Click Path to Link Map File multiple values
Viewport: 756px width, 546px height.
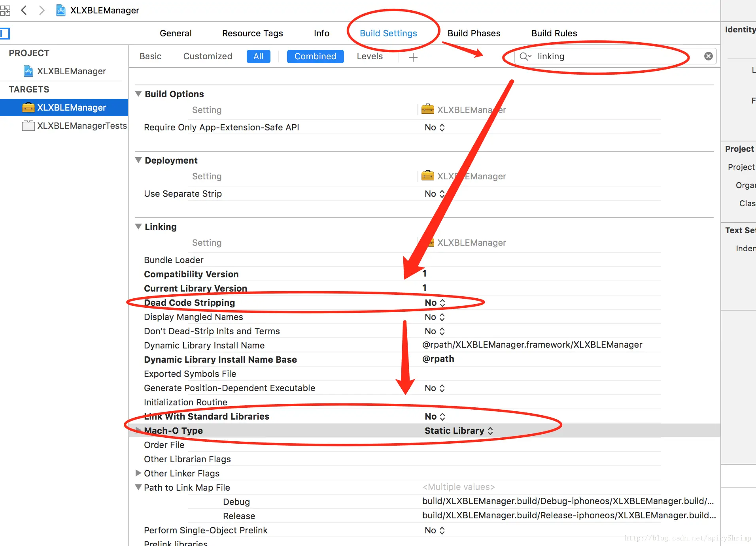pos(459,487)
